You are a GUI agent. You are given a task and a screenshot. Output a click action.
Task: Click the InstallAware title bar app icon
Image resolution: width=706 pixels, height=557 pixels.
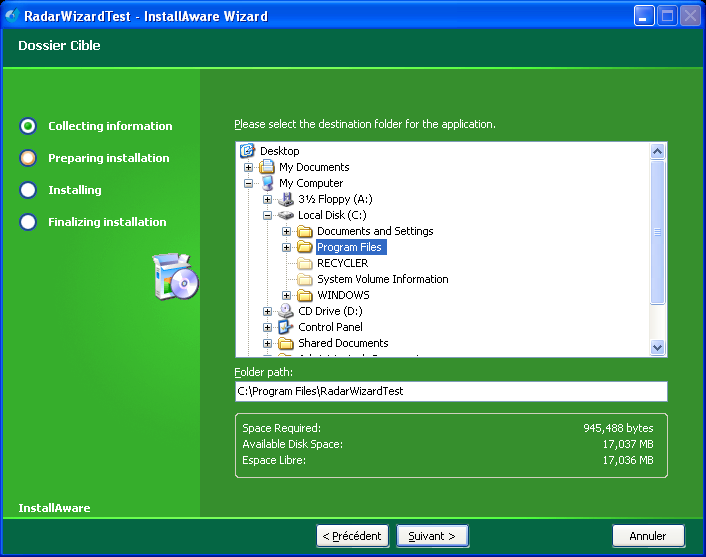click(12, 16)
